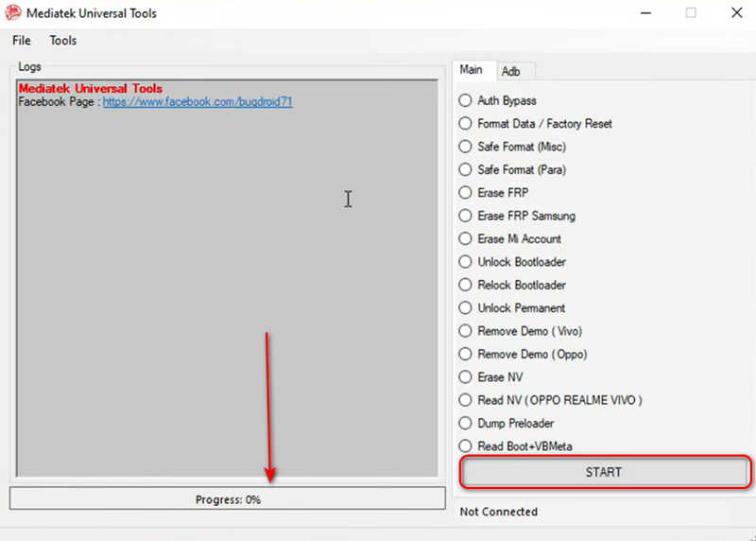Image resolution: width=756 pixels, height=541 pixels.
Task: Select Read NV (OPPO REALME VIVO)
Action: coord(551,400)
